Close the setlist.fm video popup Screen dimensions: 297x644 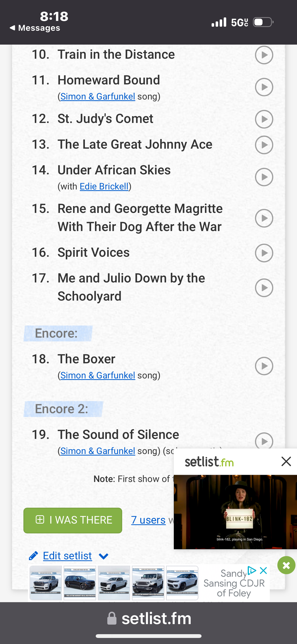pos(286,462)
